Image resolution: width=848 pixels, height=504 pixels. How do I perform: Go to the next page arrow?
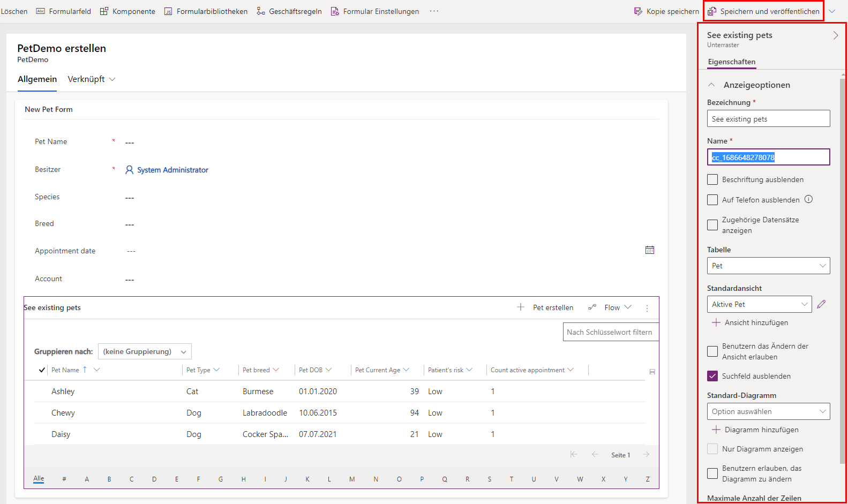click(646, 454)
